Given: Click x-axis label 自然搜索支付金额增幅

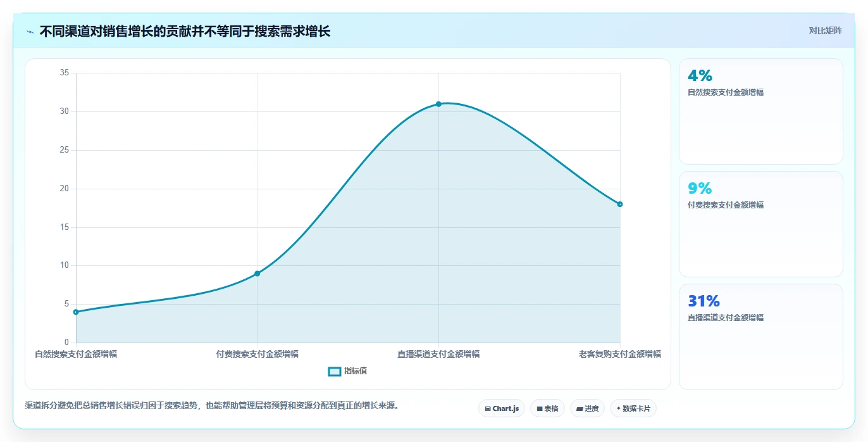Looking at the screenshot, I should (x=76, y=354).
